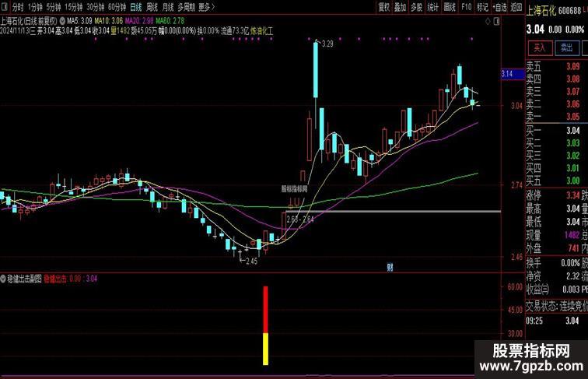The height and width of the screenshot is (379, 588).
Task: Click the 收益 value 0.003
Action: pos(571,290)
